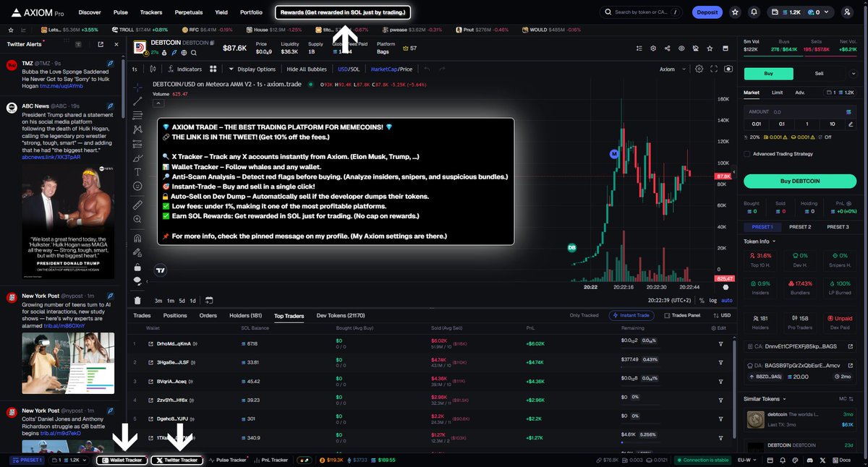The height and width of the screenshot is (467, 868).
Task: Open the notifications bell in header
Action: tap(754, 12)
